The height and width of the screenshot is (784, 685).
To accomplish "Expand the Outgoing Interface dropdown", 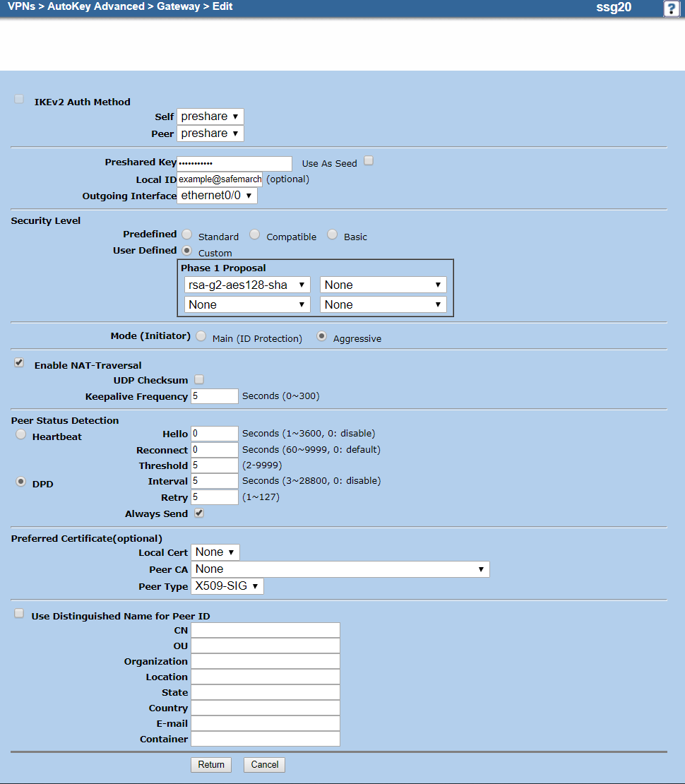I will (217, 196).
